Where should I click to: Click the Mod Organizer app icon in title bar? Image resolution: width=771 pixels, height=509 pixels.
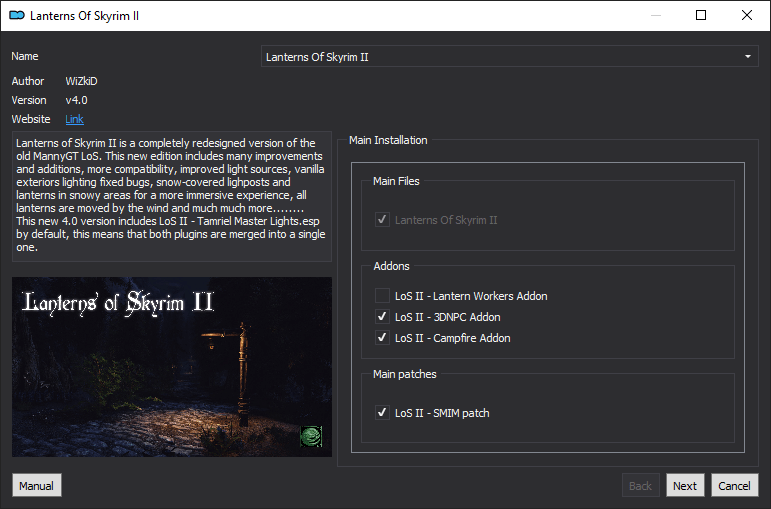coord(17,16)
